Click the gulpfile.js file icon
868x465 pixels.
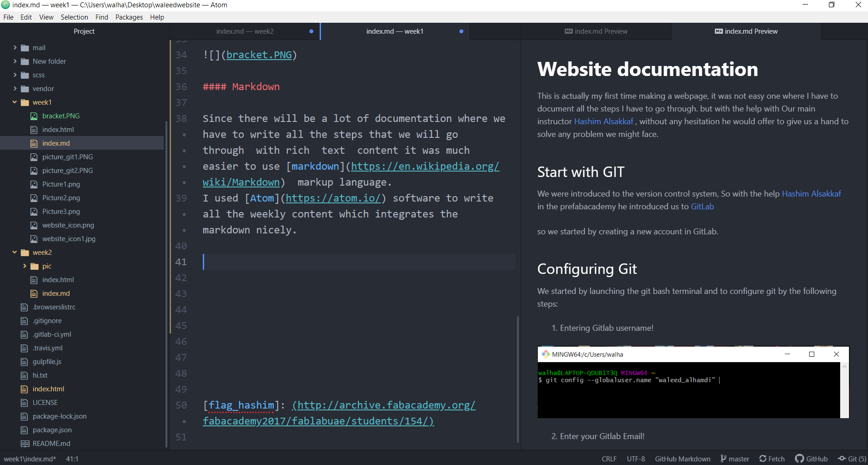click(25, 362)
